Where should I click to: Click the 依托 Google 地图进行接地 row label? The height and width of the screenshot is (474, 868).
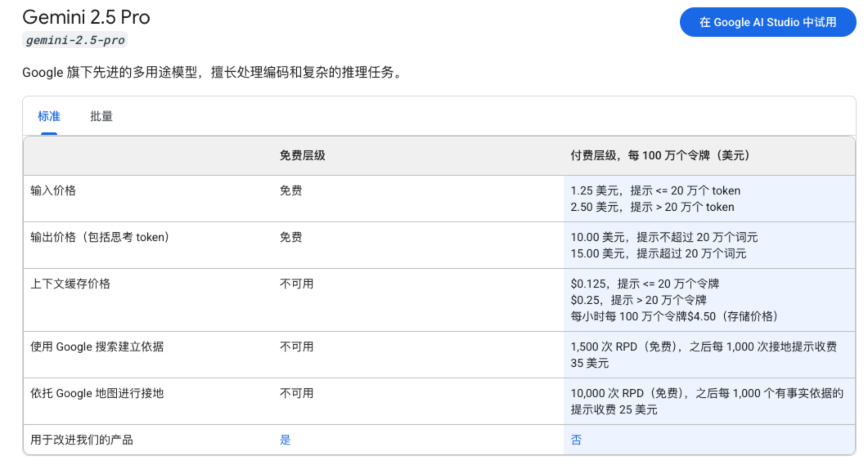pos(97,393)
